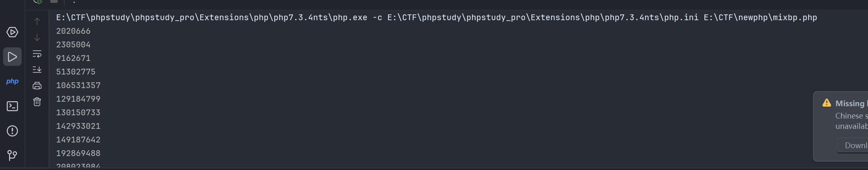Toggle the Run tool window
Image resolution: width=868 pixels, height=170 pixels.
[x=12, y=57]
